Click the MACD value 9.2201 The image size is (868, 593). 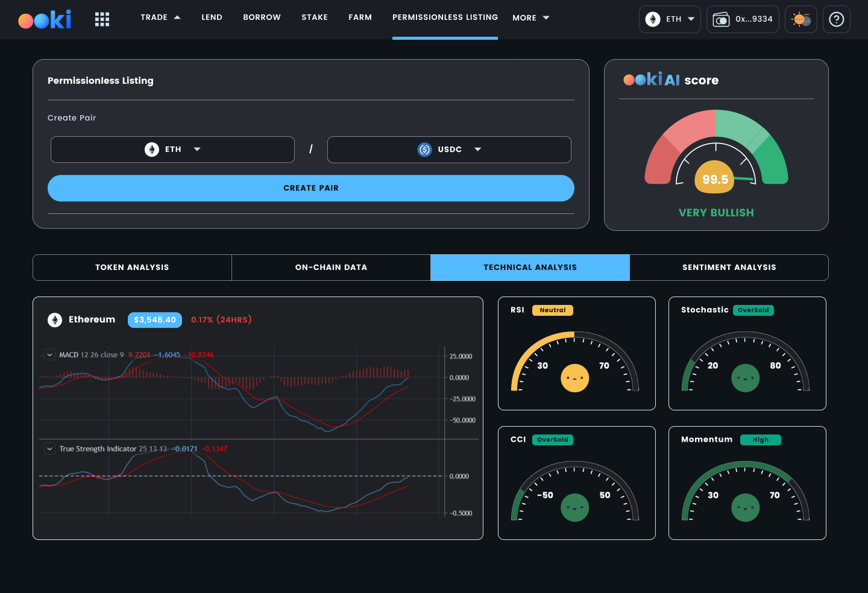click(139, 355)
